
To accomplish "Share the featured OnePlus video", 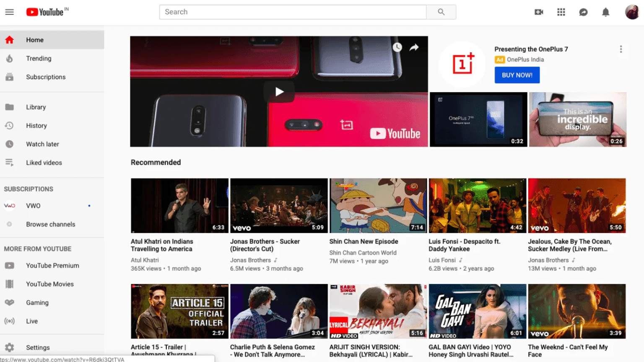I will click(414, 47).
